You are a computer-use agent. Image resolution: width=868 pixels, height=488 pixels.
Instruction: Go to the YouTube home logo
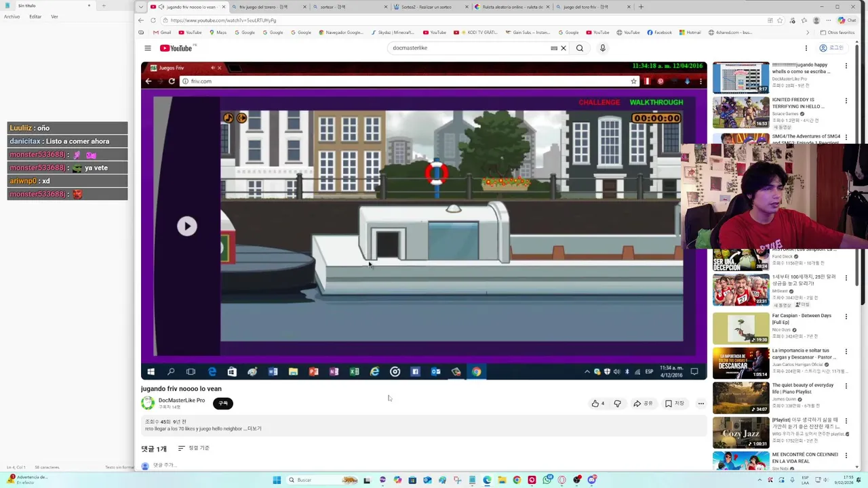176,48
